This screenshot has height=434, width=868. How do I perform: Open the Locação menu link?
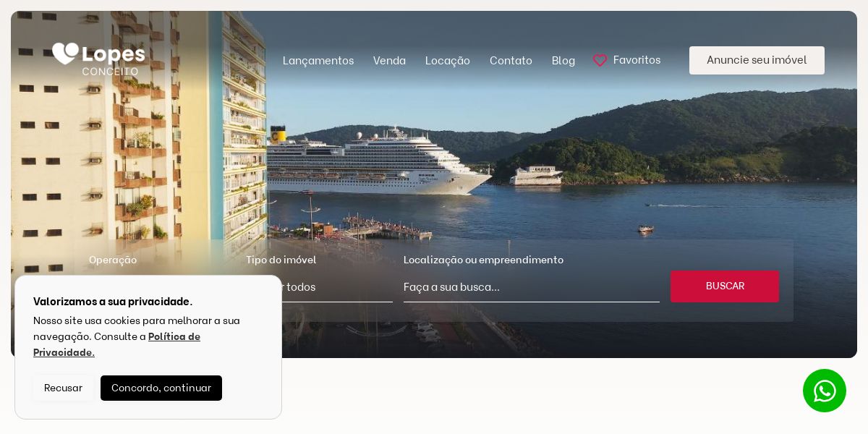(x=448, y=61)
